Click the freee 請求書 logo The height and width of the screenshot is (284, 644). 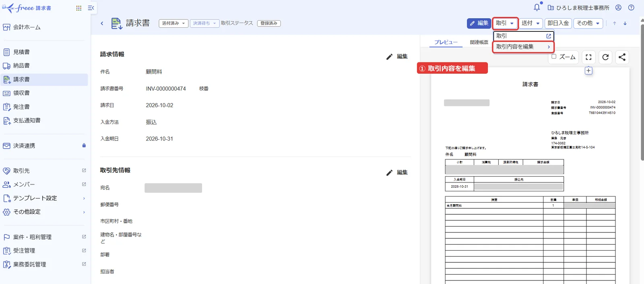[27, 8]
